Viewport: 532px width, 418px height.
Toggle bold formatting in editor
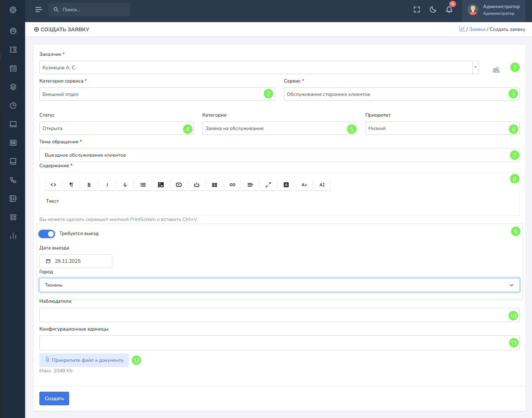(89, 185)
